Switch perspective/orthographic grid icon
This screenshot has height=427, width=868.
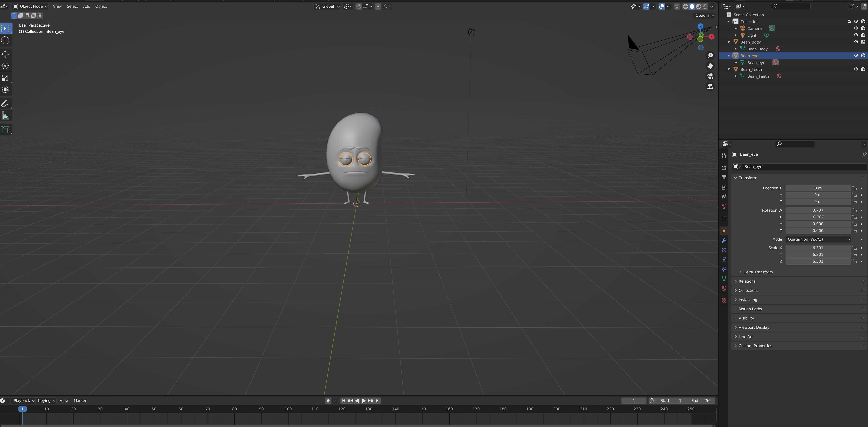(710, 87)
